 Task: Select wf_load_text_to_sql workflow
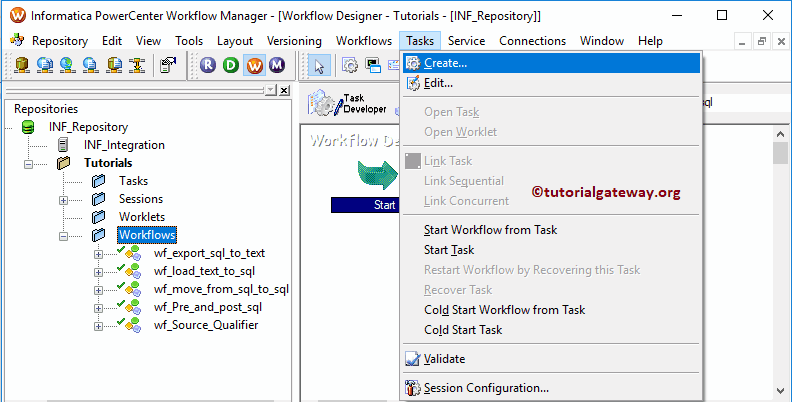click(205, 271)
